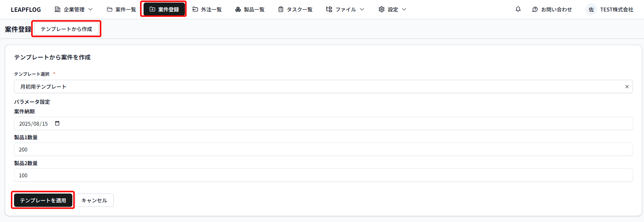Viewport: 644px width, 222px height.
Task: Click the LEAPFLOG logo
Action: coord(26,10)
